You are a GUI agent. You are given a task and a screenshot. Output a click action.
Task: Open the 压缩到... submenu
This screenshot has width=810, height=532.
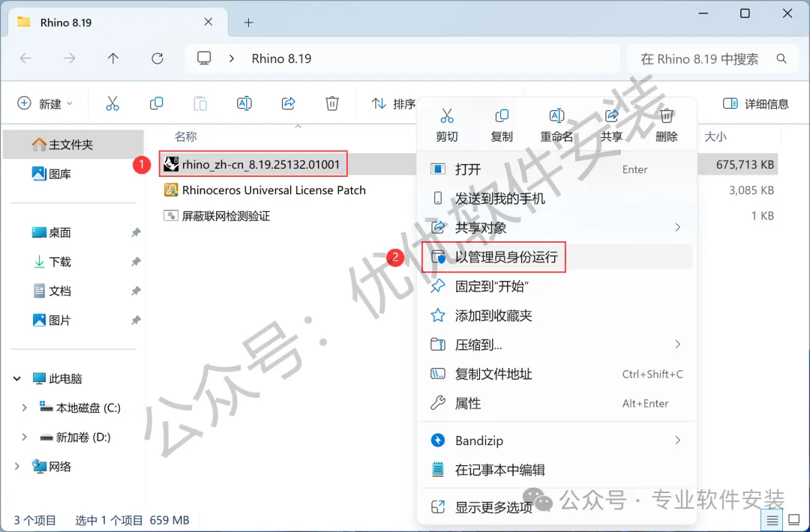coord(556,345)
